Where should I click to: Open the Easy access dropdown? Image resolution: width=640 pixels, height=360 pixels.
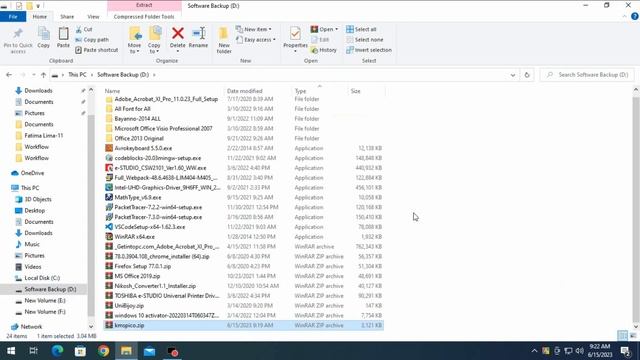click(x=256, y=40)
